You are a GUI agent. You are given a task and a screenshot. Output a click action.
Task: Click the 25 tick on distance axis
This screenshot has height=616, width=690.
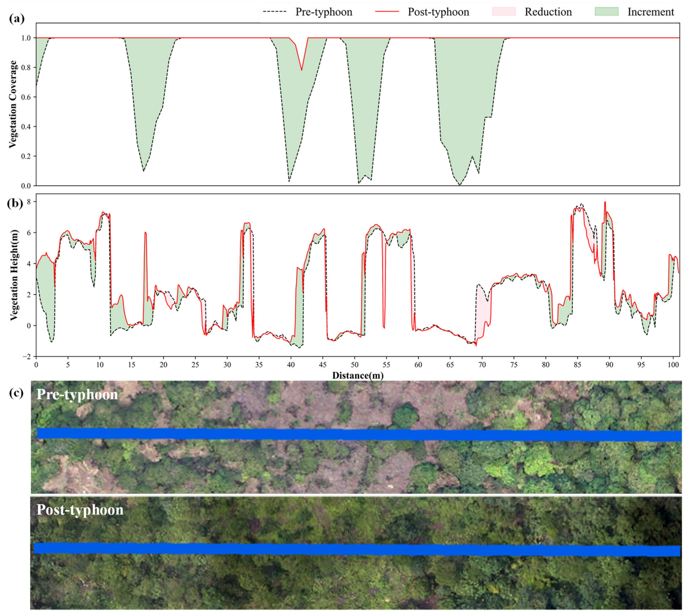click(195, 365)
